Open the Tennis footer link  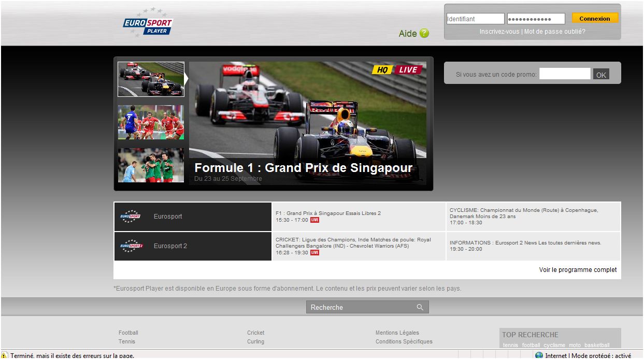(x=127, y=341)
